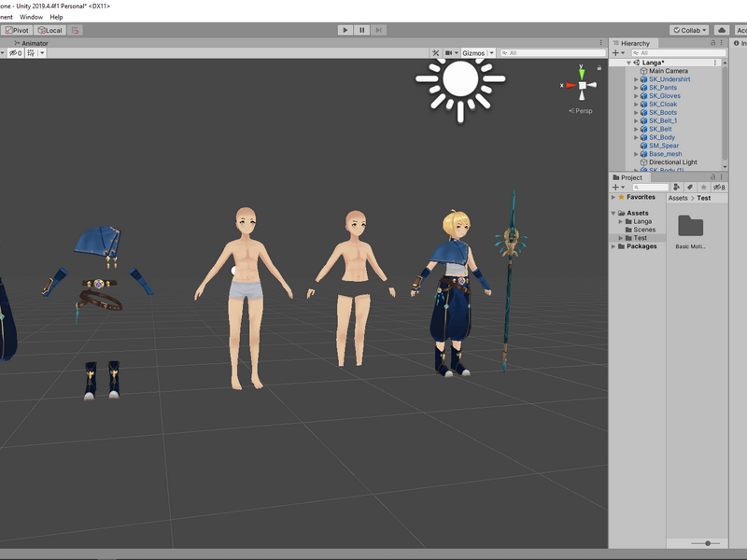
Task: Select Directional Light in the Hierarchy
Action: [672, 162]
